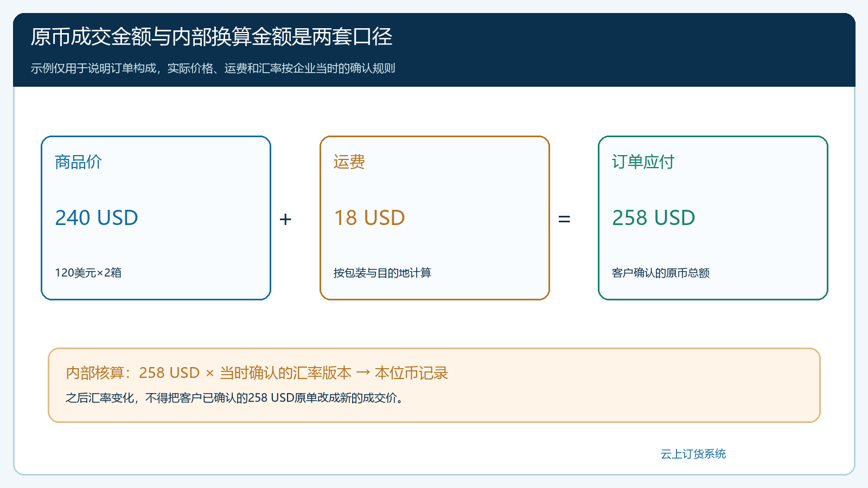
Task: Select the subtitle text starting with 示例仅用于说明
Action: click(x=213, y=68)
